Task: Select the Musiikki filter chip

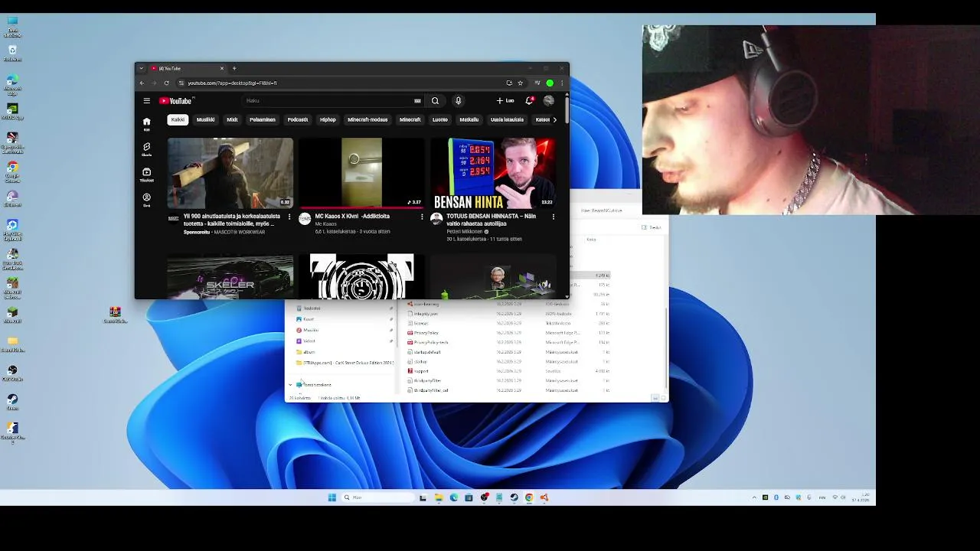Action: point(205,119)
